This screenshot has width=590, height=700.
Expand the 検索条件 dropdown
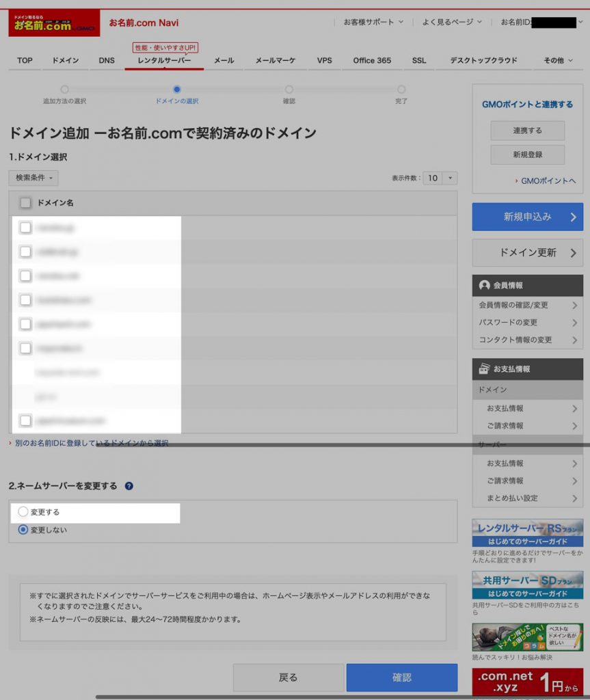coord(33,178)
